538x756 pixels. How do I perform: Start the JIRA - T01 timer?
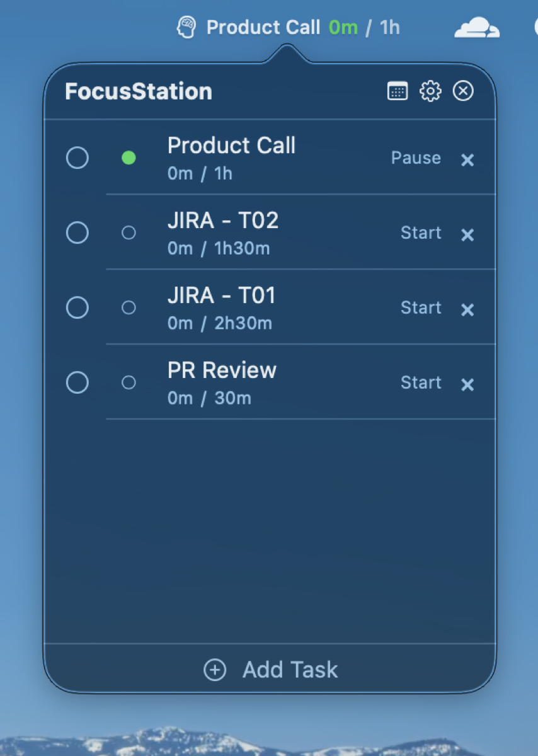point(421,308)
